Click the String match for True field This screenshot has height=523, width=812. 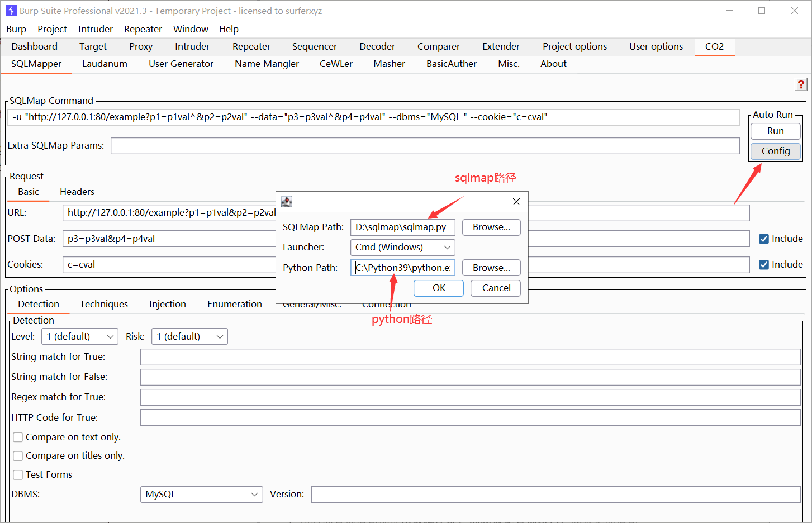coord(470,356)
